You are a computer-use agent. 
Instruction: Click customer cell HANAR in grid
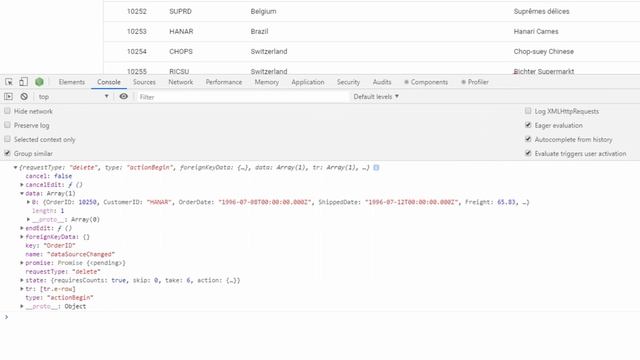(181, 31)
